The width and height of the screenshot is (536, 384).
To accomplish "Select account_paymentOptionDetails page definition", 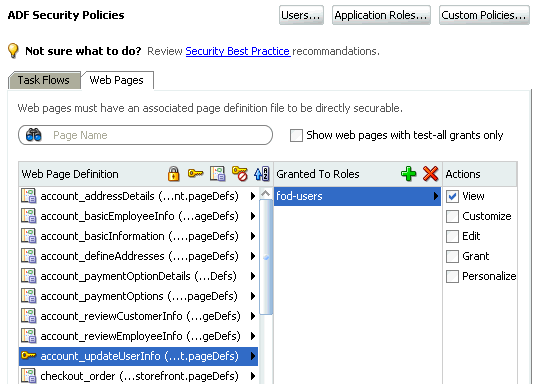I will tap(138, 276).
